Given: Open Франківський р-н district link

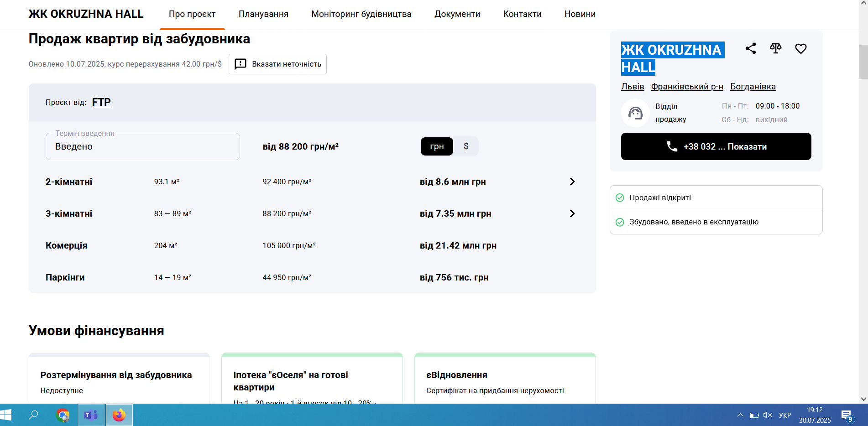Looking at the screenshot, I should point(687,87).
